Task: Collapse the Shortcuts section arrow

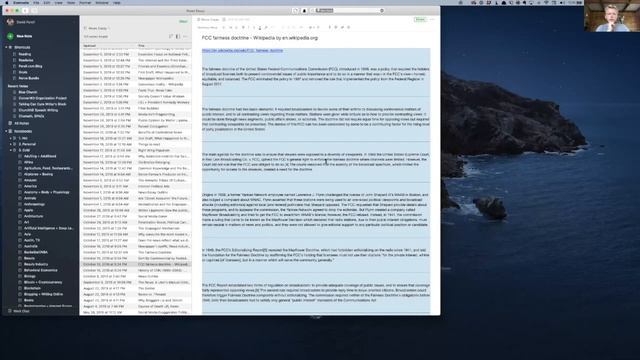Action: [6, 47]
